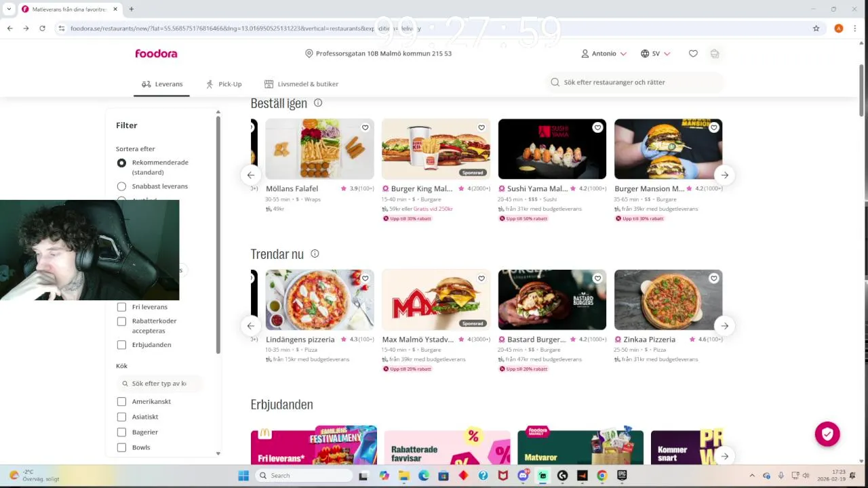The image size is (868, 488).
Task: Open delivery address Professorsgatan 10B selector
Action: [378, 54]
